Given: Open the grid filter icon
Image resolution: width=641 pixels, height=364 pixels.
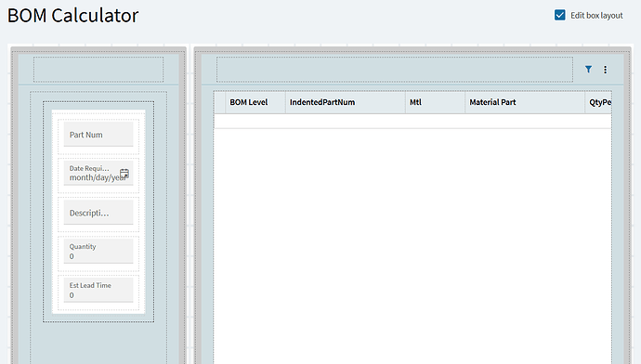Looking at the screenshot, I should [x=588, y=70].
